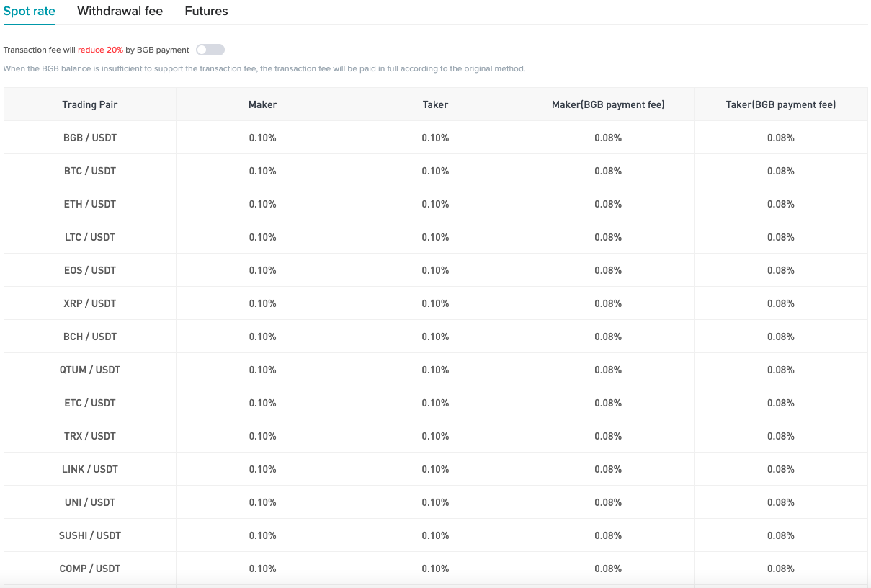
Task: Click Taker BGB fee 0.08% in BCH / USDT row
Action: tap(781, 337)
